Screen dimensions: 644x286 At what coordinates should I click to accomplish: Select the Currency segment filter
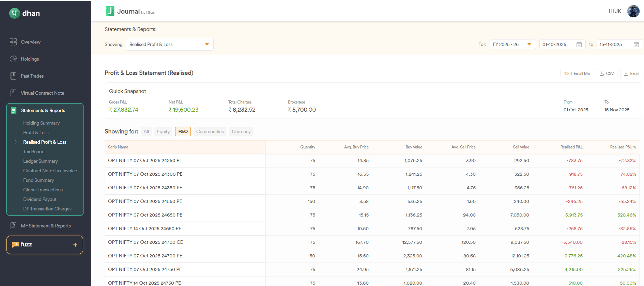point(241,131)
